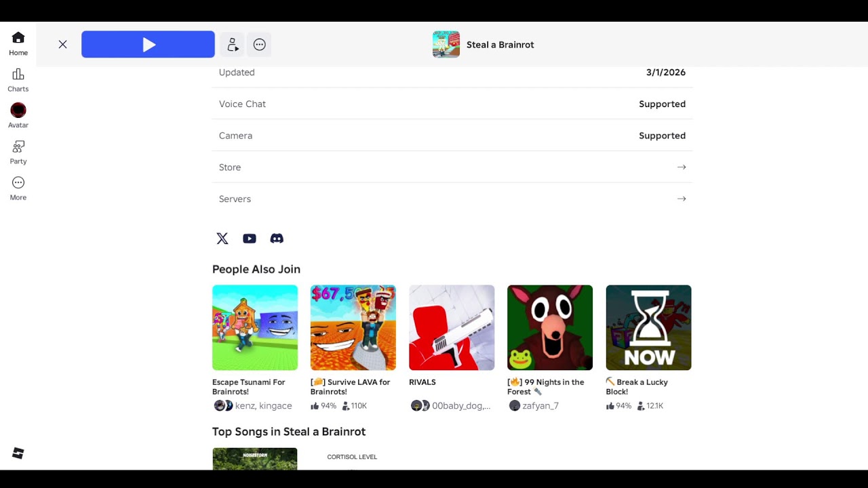Click the Steal a Brainrot title text
Viewport: 868px width, 488px height.
tap(500, 45)
